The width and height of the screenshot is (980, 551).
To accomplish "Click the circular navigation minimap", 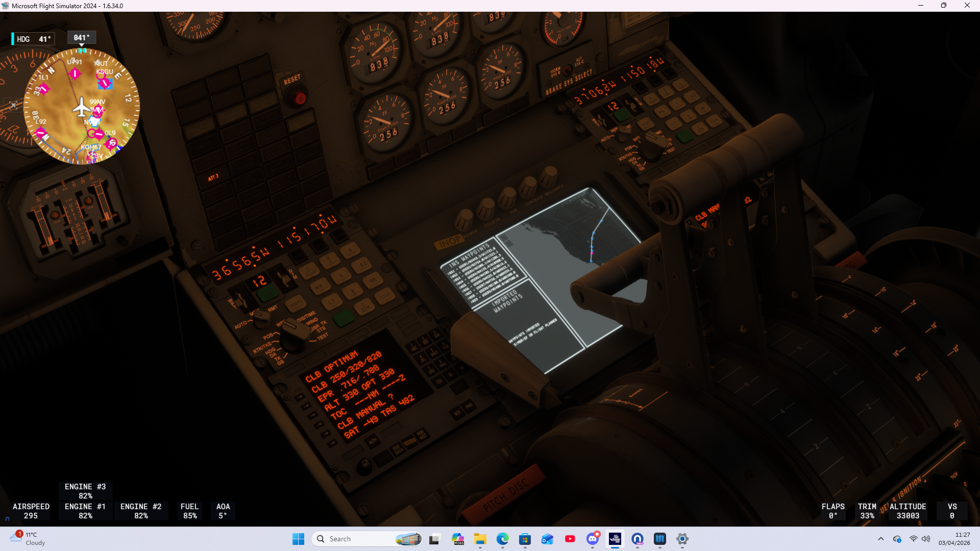I will [82, 106].
